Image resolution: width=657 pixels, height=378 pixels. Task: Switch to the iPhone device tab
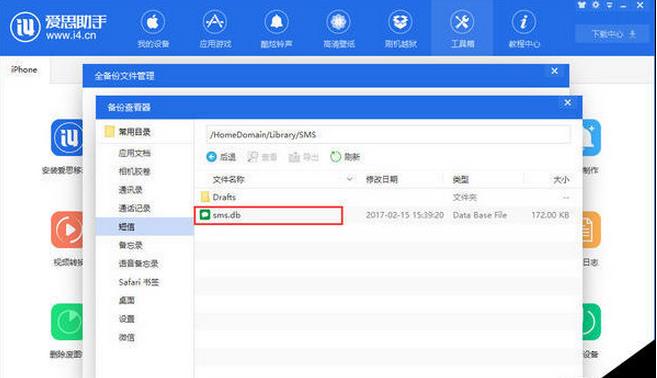24,70
